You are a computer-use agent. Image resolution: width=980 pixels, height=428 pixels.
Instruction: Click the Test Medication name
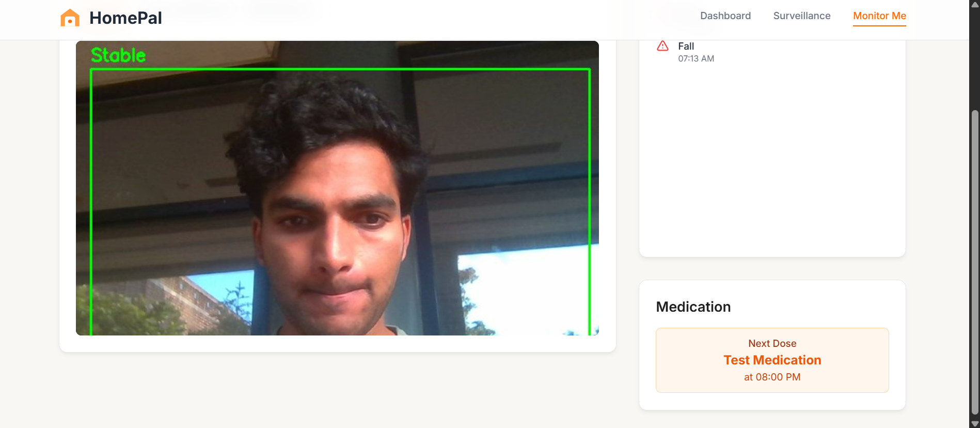[772, 360]
